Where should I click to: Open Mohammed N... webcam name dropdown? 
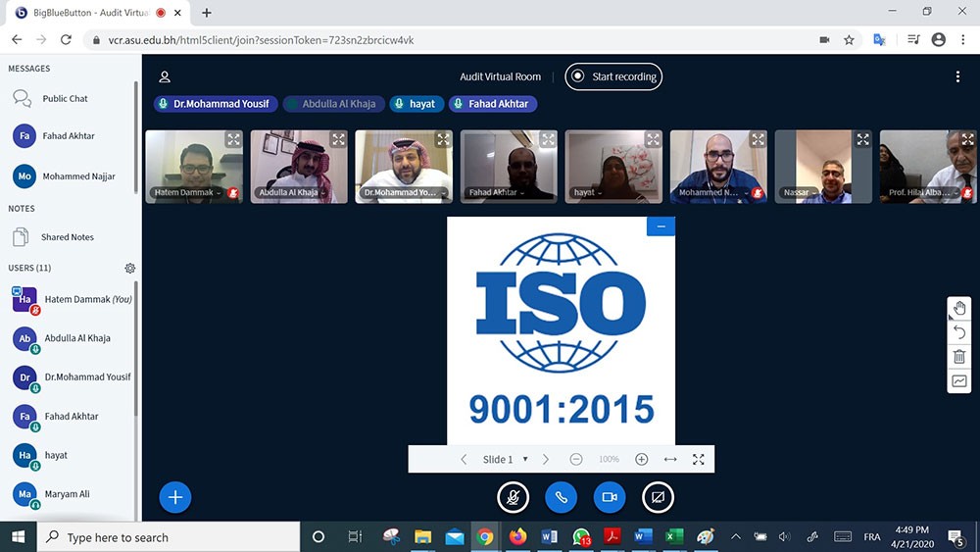coord(713,192)
